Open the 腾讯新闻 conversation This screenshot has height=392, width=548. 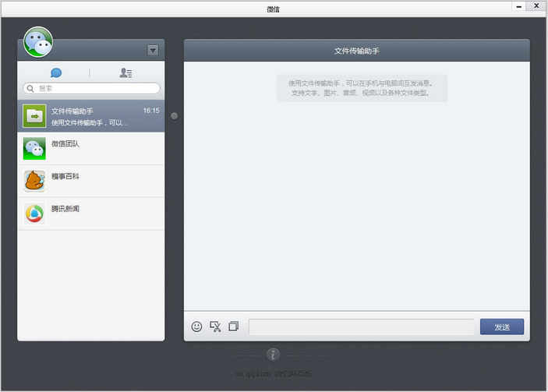coord(91,214)
